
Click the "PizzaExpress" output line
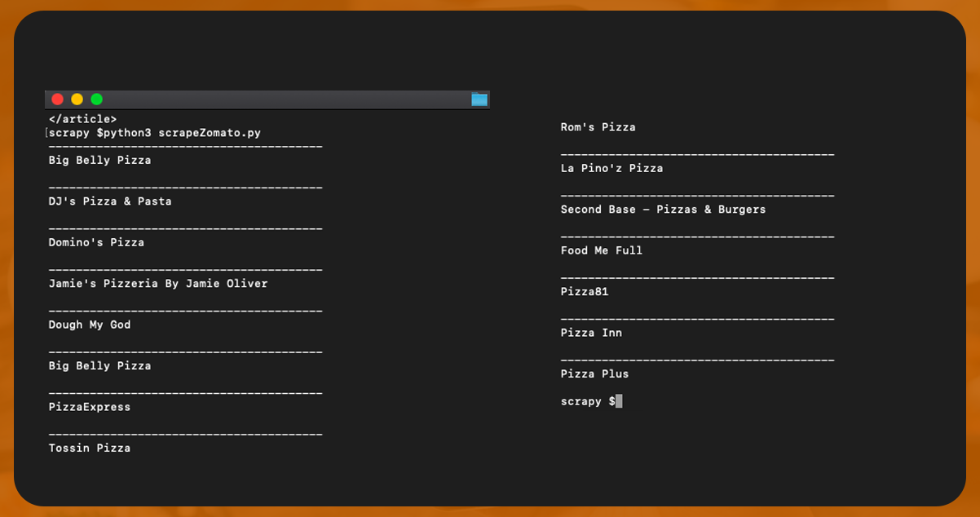point(90,407)
